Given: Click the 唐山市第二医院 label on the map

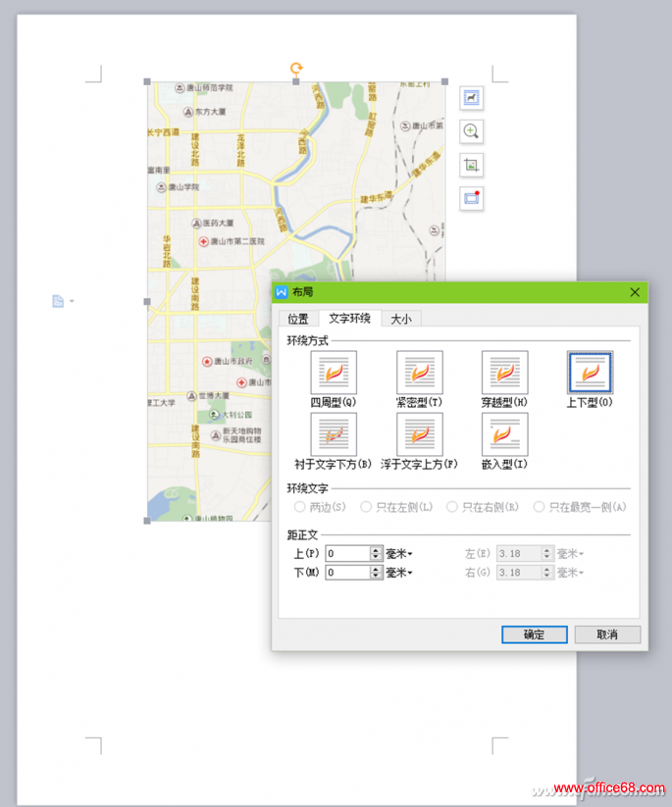Looking at the screenshot, I should (x=237, y=241).
